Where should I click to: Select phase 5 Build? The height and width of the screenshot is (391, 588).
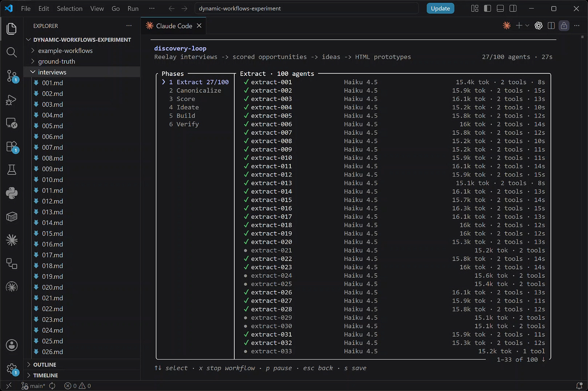click(x=182, y=116)
